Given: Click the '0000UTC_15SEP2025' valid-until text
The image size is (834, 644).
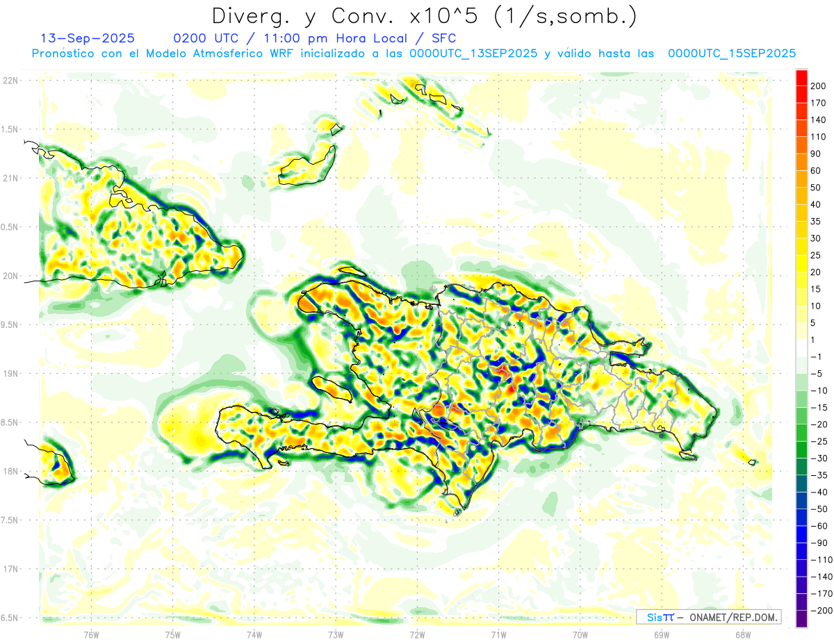Looking at the screenshot, I should point(732,53).
